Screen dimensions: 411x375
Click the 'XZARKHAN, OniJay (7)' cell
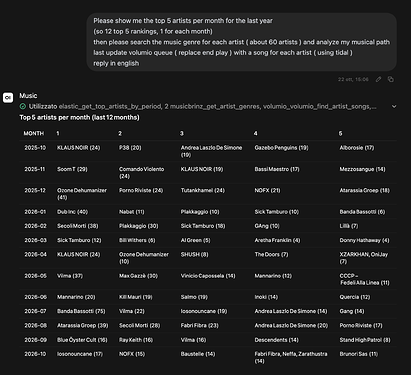coord(364,258)
